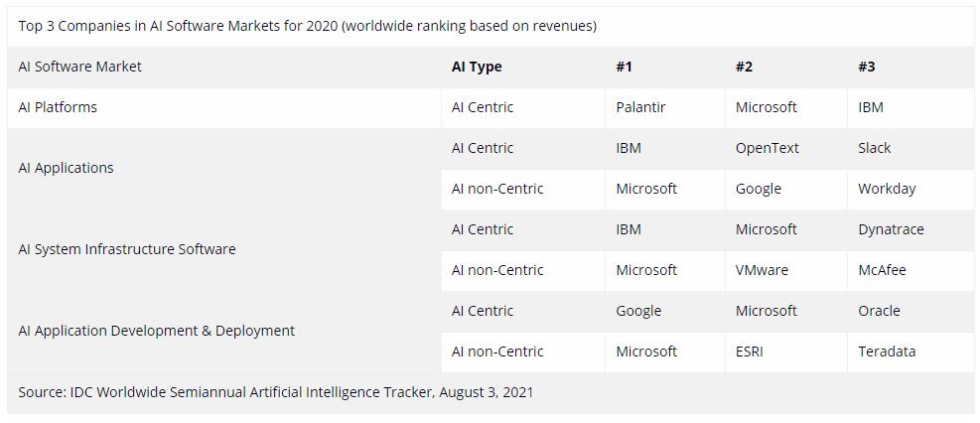Image resolution: width=980 pixels, height=423 pixels.
Task: Click the Workday cell
Action: point(887,189)
